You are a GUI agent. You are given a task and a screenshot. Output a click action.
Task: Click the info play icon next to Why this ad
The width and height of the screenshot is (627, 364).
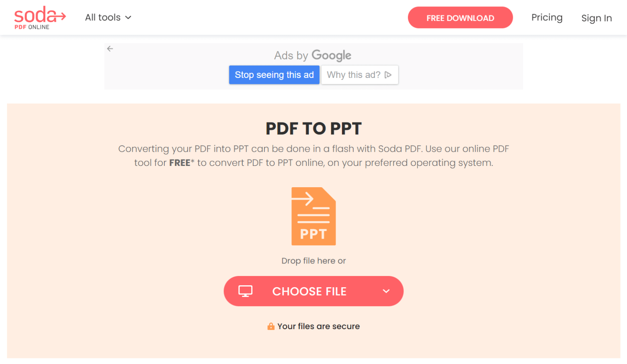(x=387, y=75)
